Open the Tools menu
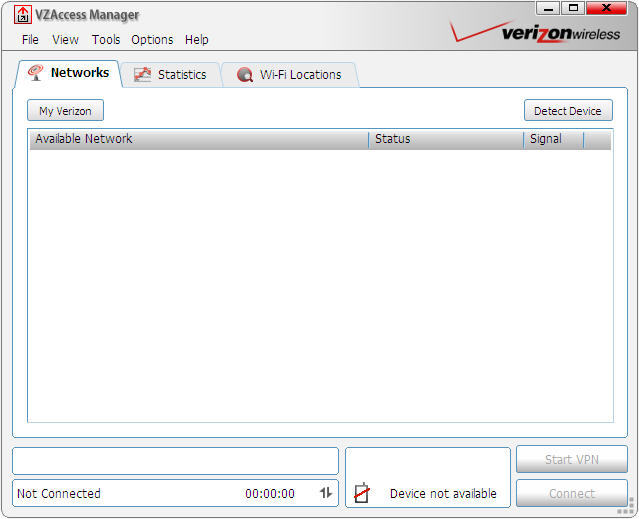This screenshot has height=519, width=639. (106, 40)
